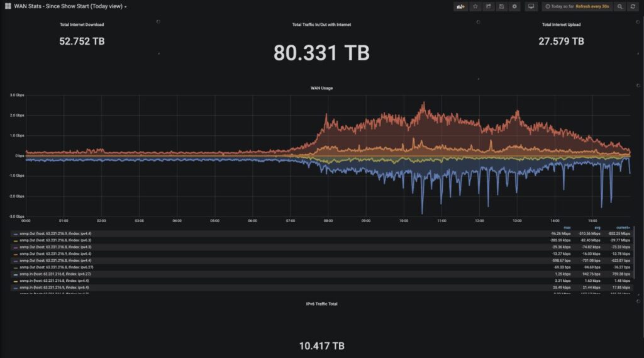Click the 10:00 time axis label
Image resolution: width=644 pixels, height=358 pixels.
404,221
